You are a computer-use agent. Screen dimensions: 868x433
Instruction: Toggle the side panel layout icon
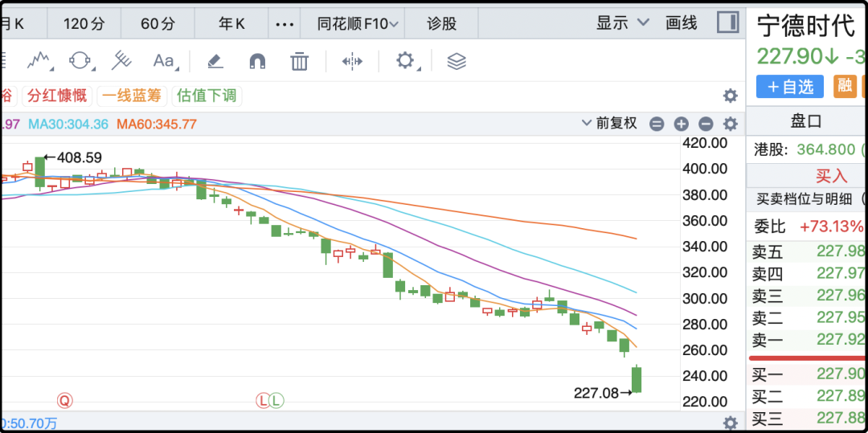(x=728, y=23)
